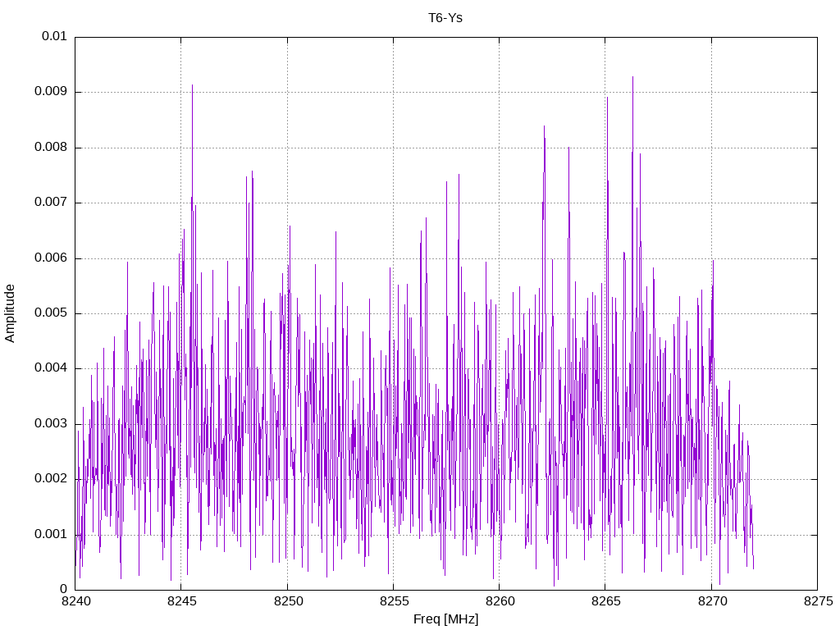Click the x-axis tick label 8245
The width and height of the screenshot is (840, 630).
point(182,601)
